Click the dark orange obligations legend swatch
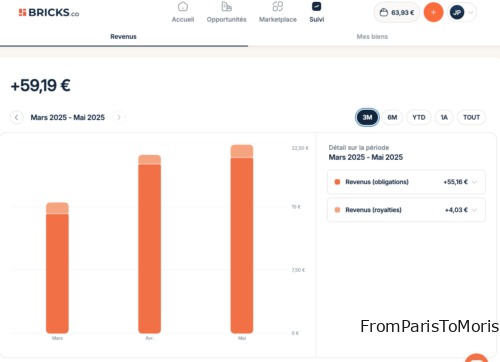Screen dimensions: 500x362 click(337, 182)
